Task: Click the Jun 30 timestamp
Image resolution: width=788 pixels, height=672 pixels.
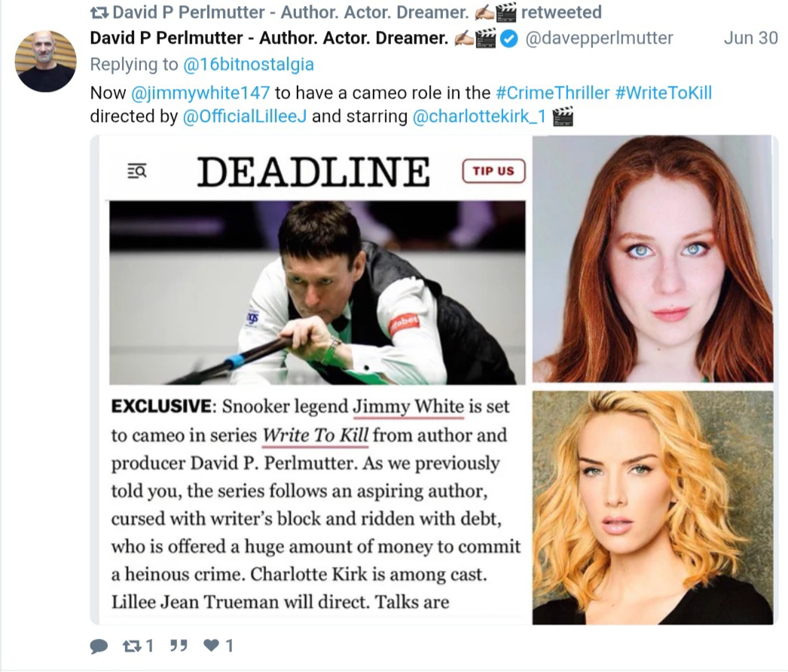Action: click(x=750, y=38)
